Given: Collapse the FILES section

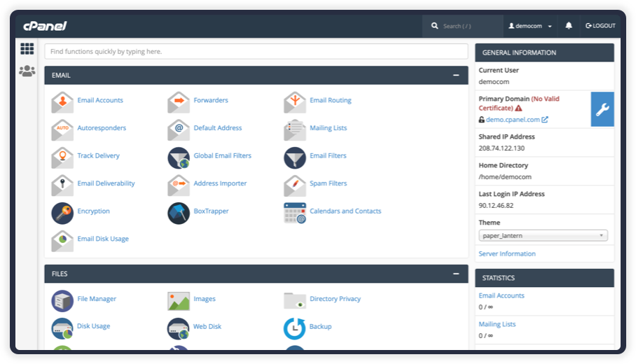Looking at the screenshot, I should click(x=456, y=274).
